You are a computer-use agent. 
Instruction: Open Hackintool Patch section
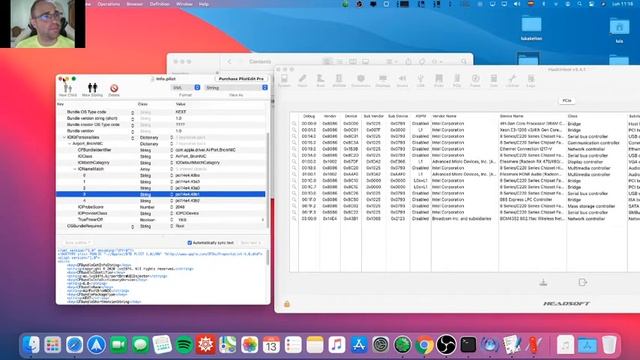click(302, 80)
